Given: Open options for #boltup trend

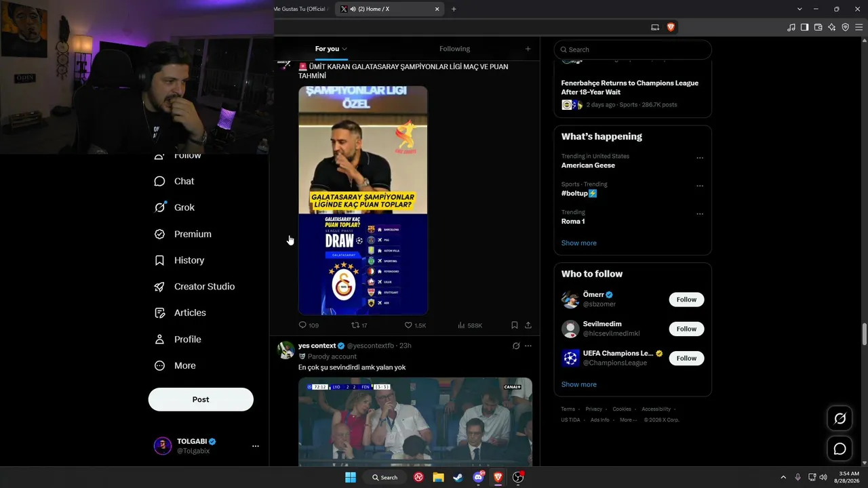Looking at the screenshot, I should [x=700, y=186].
